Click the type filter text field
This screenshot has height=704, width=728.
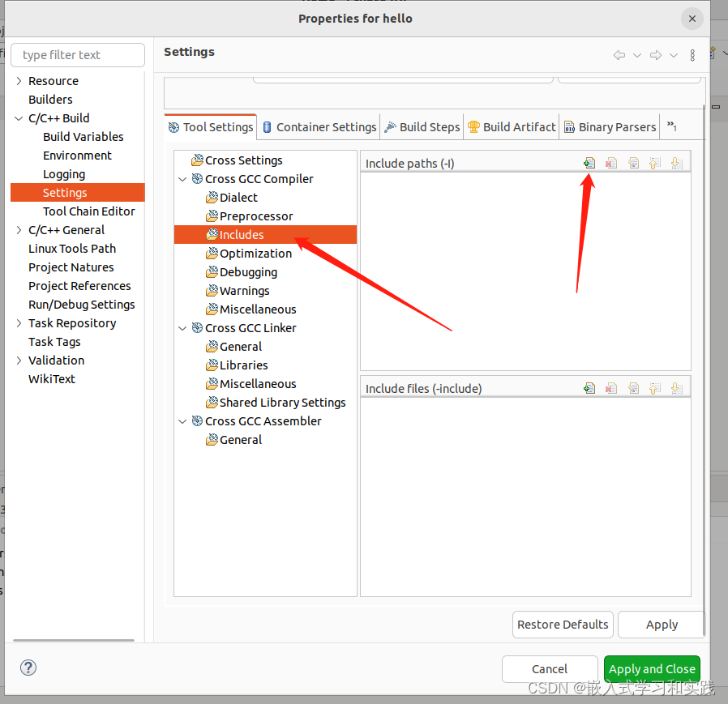[77, 55]
